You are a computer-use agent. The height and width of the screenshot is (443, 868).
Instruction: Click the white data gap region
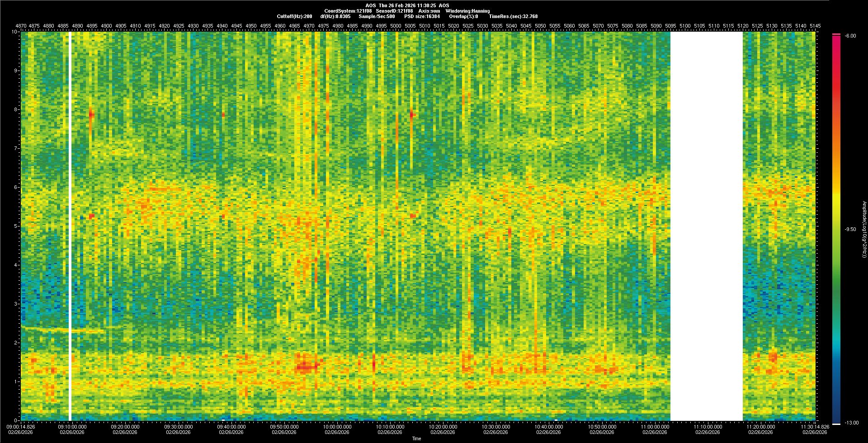click(x=706, y=226)
